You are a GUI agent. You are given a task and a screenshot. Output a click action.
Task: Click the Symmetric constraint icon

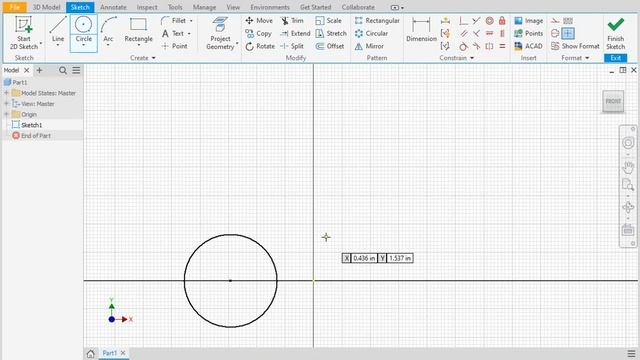pyautogui.click(x=489, y=47)
